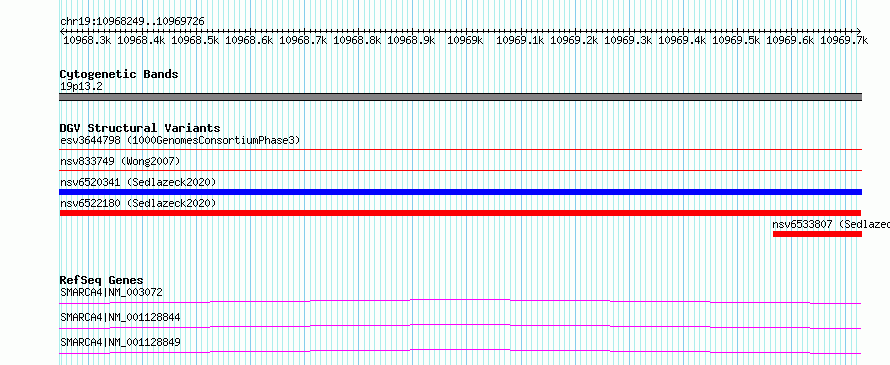
Task: Open variant nsv833749 (Wong2007)
Action: click(x=120, y=161)
